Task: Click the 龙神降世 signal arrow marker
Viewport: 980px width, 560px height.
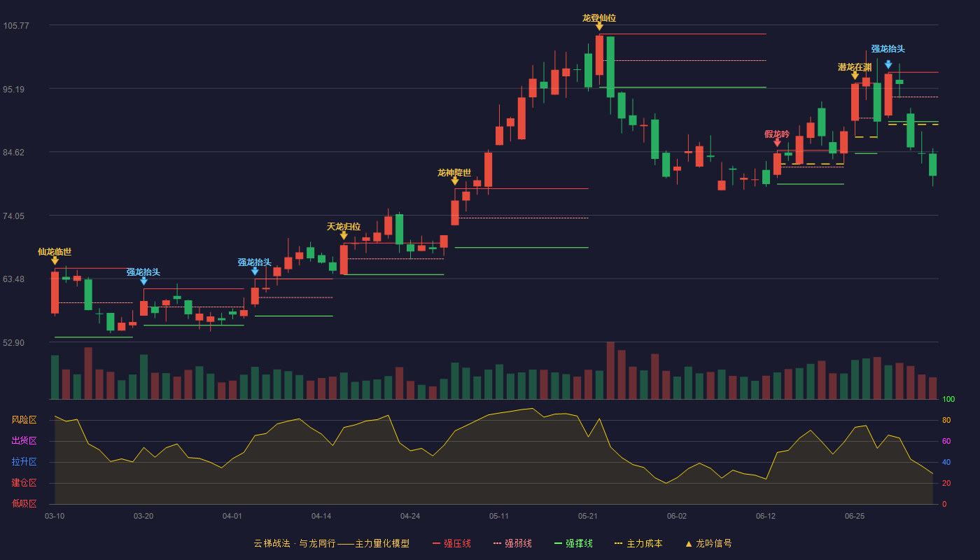Action: coord(455,181)
